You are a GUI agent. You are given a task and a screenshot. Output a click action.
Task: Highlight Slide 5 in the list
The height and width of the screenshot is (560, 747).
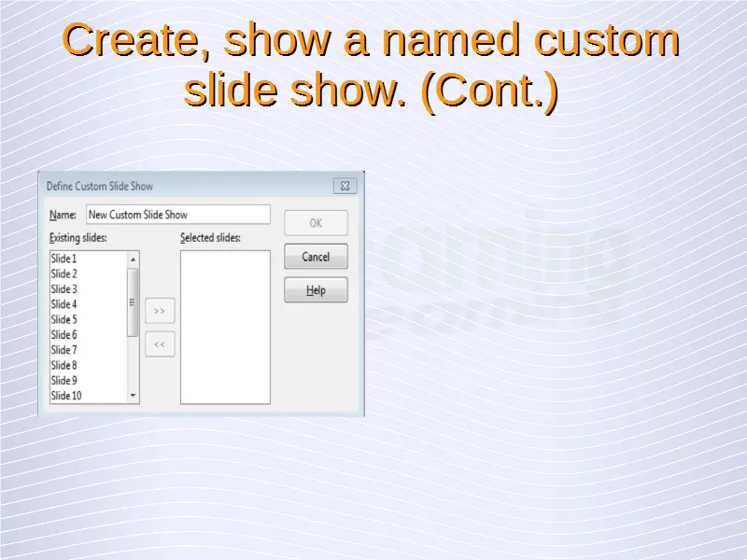click(x=64, y=319)
